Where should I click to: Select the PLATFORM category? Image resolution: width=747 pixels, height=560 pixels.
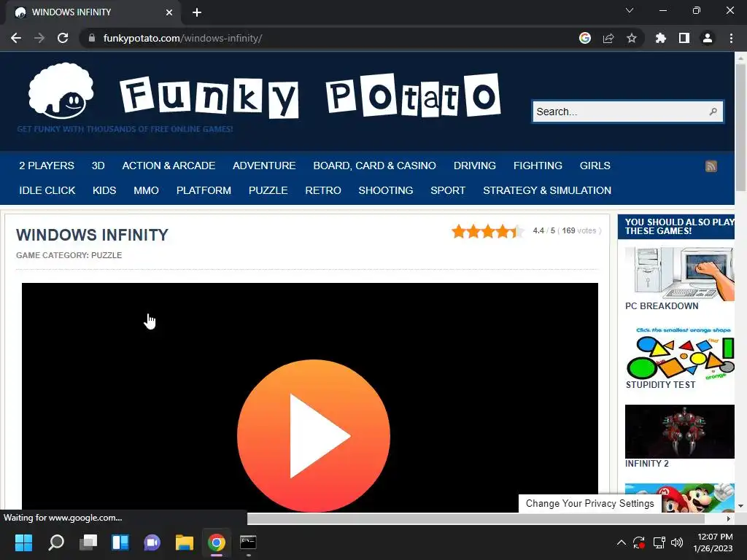[x=204, y=190]
